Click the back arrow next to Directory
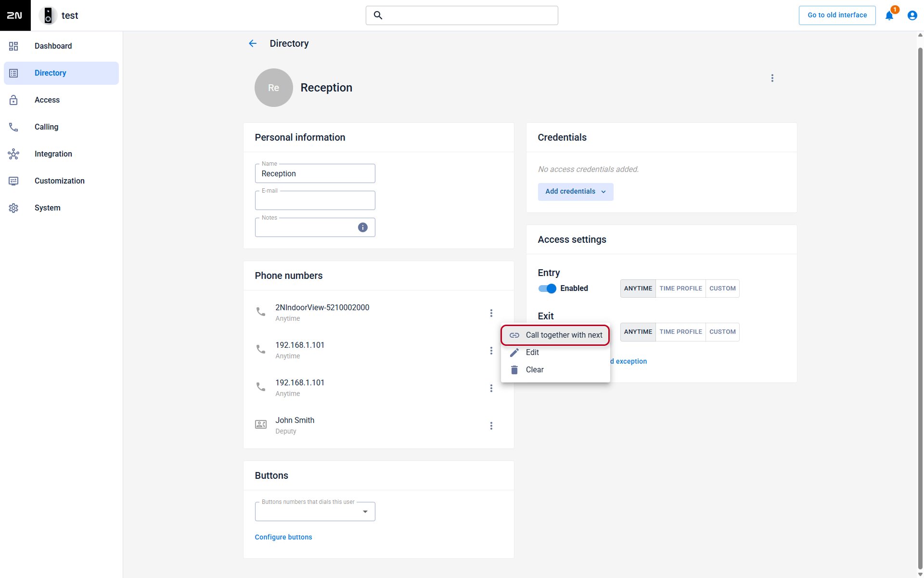This screenshot has height=578, width=924. point(253,43)
